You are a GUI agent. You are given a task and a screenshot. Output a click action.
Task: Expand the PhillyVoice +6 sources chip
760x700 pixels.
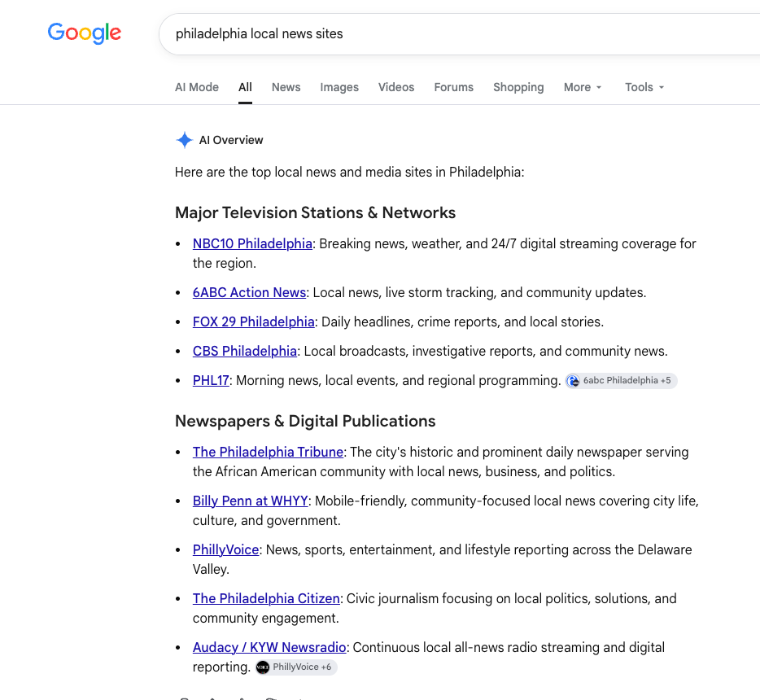click(x=296, y=667)
